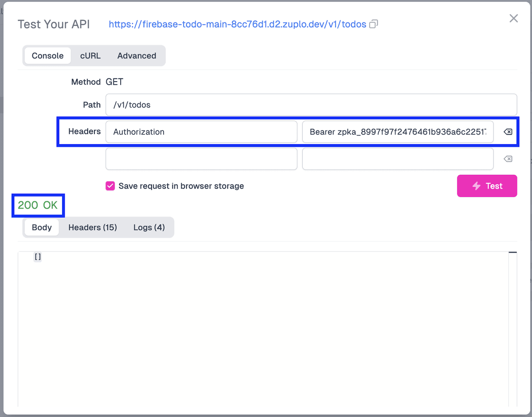View response Headers (15) tab
This screenshot has width=532, height=417.
pos(93,227)
